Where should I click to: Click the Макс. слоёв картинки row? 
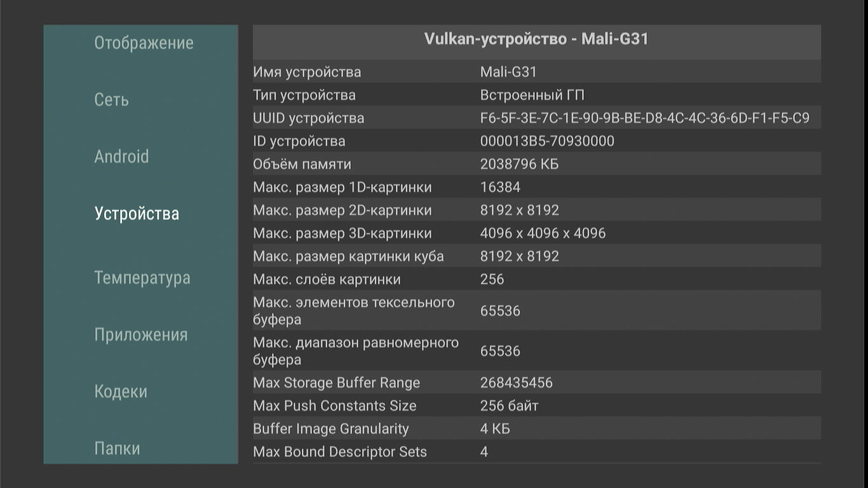(x=536, y=280)
